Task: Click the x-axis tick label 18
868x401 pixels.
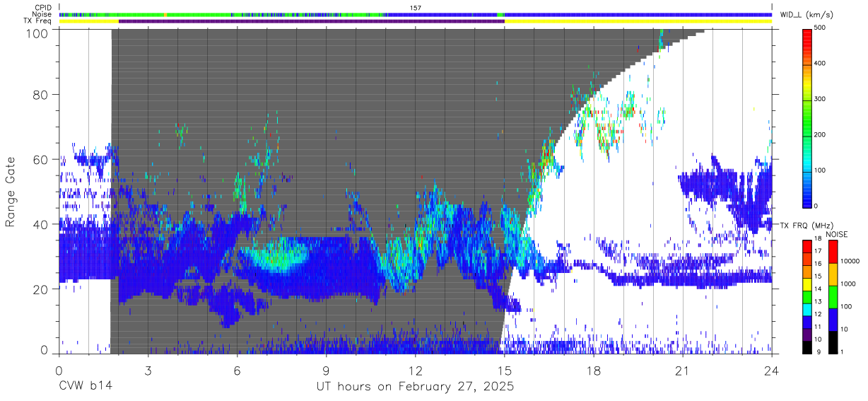Action: click(593, 371)
